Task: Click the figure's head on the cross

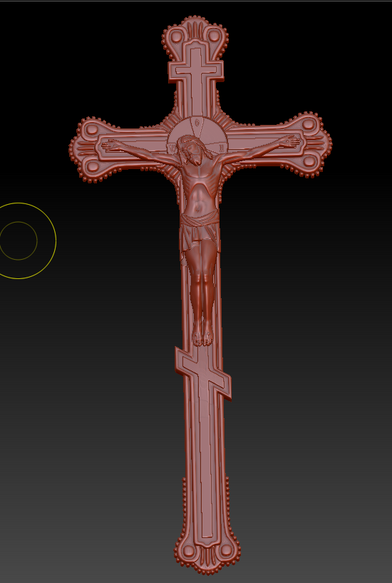Action: point(191,151)
